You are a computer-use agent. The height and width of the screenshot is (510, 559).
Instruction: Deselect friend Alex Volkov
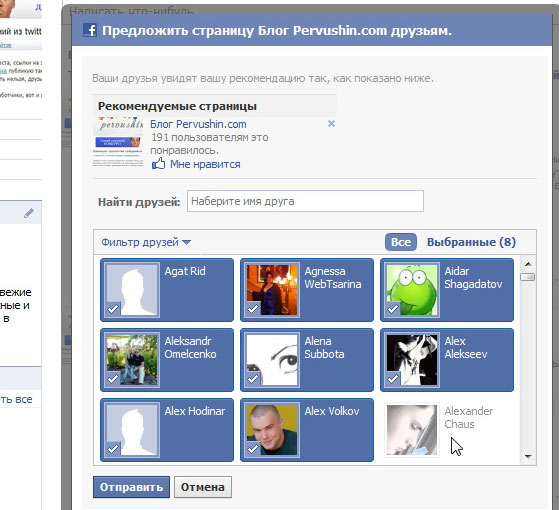coord(307,429)
